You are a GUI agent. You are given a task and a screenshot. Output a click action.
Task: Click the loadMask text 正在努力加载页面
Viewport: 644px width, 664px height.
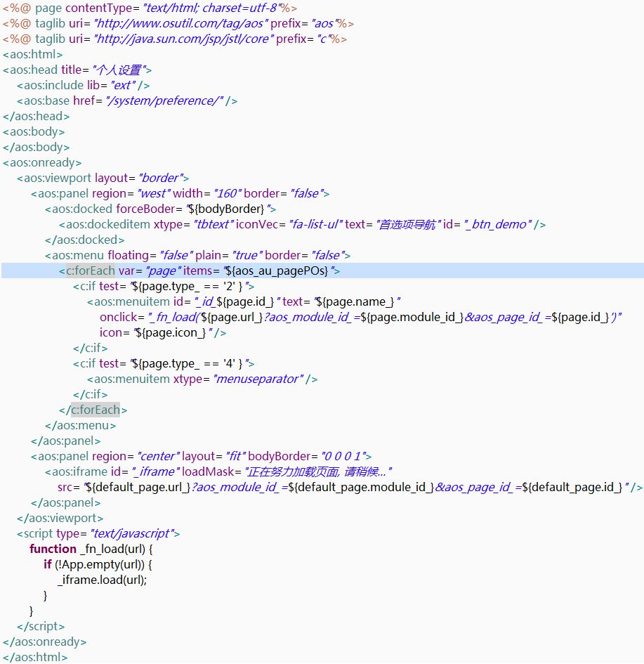[x=293, y=471]
